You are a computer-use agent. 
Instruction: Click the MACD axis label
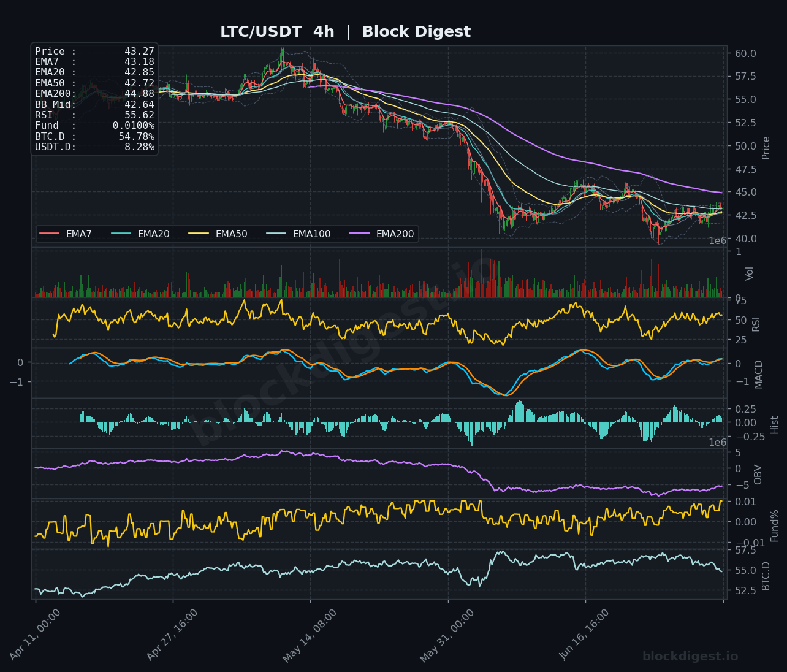[x=759, y=374]
